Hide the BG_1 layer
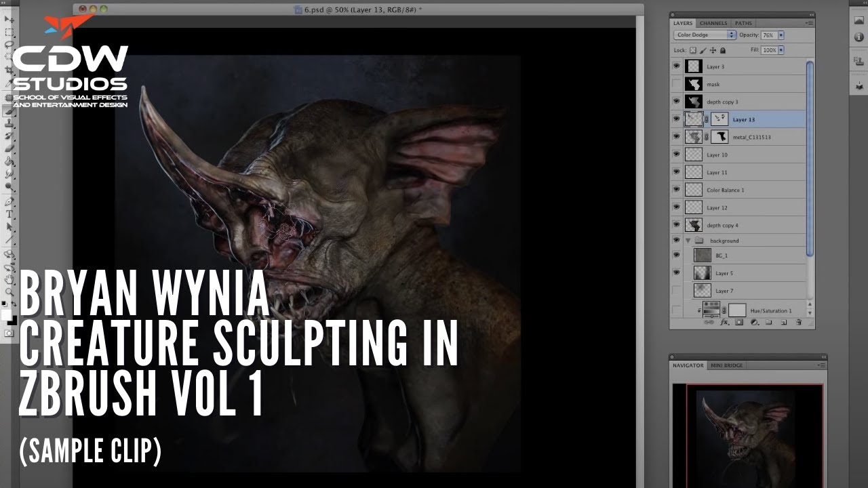868x488 pixels. click(676, 256)
